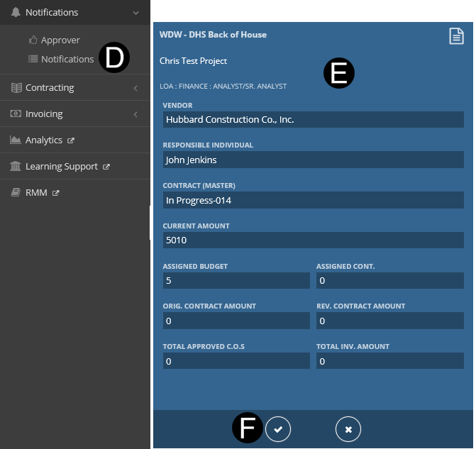
Task: Click the Analytics chart icon
Action: click(x=16, y=140)
